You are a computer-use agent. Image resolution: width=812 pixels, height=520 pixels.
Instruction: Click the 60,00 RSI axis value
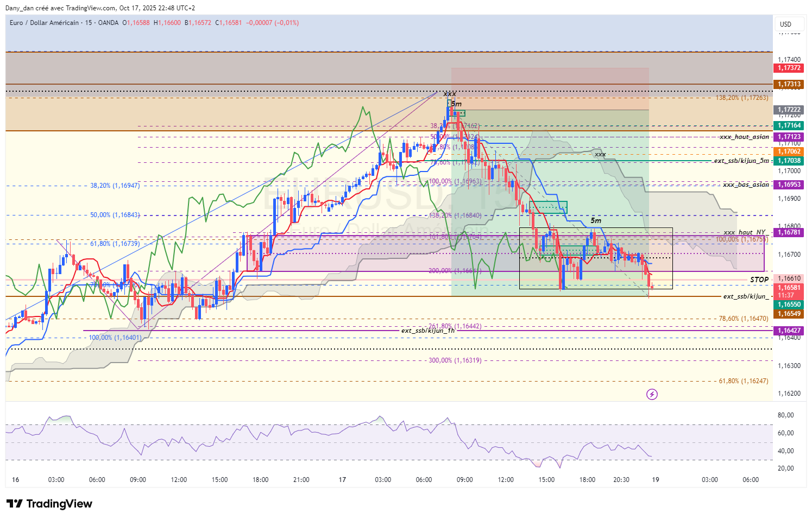point(786,433)
